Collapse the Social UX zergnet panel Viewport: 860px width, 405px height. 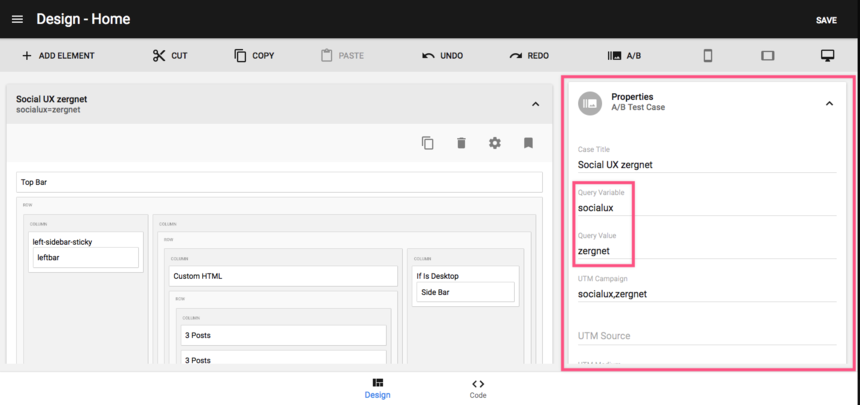click(x=535, y=104)
